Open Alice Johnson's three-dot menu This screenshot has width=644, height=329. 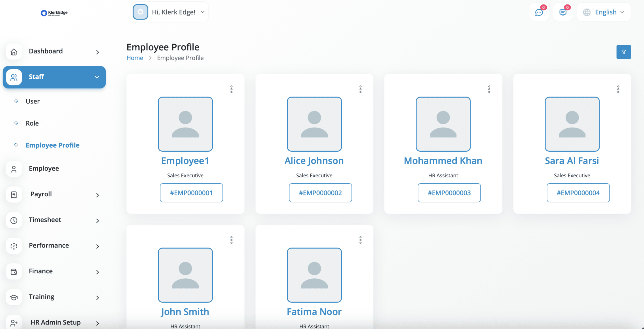click(360, 89)
